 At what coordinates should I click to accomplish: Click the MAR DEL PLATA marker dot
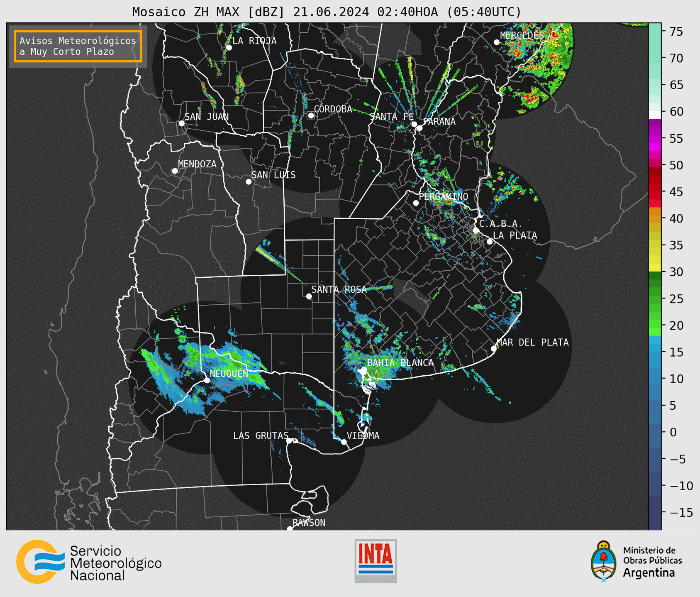(x=494, y=349)
